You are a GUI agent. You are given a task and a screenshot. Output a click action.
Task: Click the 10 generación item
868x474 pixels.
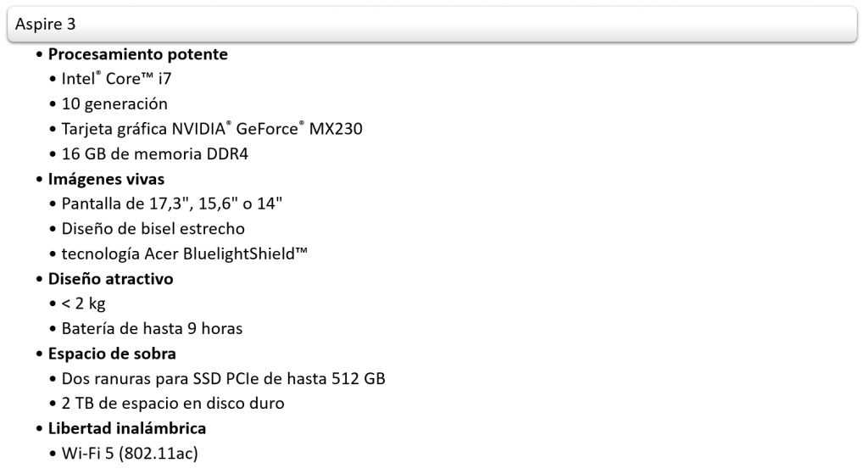[x=114, y=104]
